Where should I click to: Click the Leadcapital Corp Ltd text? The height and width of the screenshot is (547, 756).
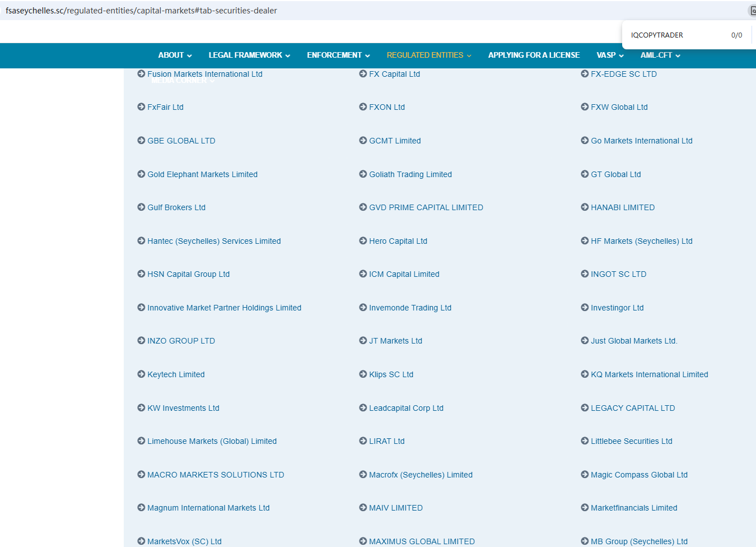point(407,408)
